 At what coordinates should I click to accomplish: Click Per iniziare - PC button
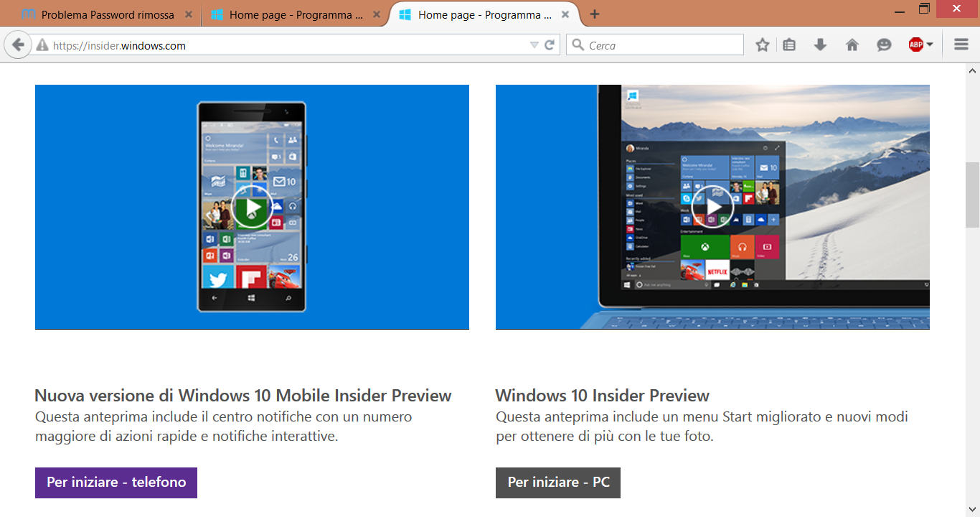[x=558, y=483]
